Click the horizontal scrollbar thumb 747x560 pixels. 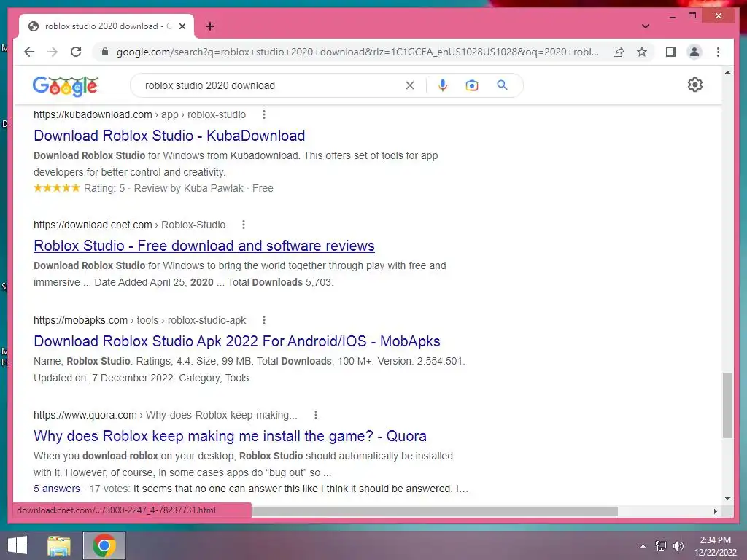[x=435, y=511]
